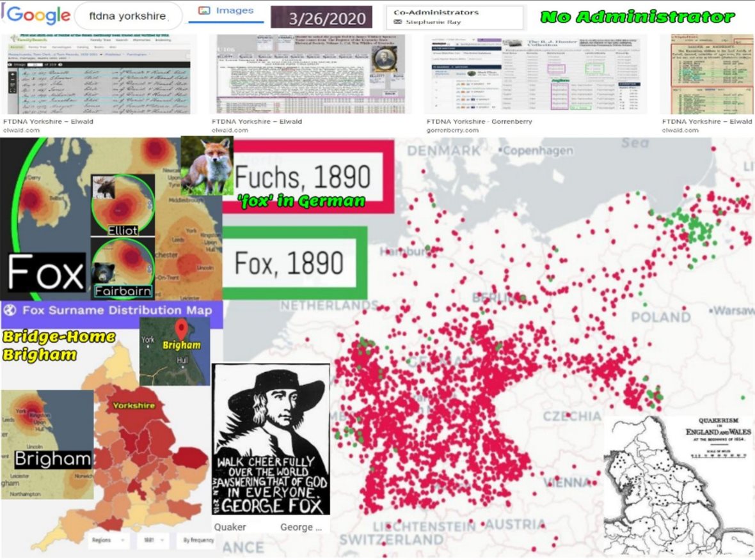The width and height of the screenshot is (755, 560).
Task: Click the bear icon in the Fairbairn circle
Action: pos(102,273)
